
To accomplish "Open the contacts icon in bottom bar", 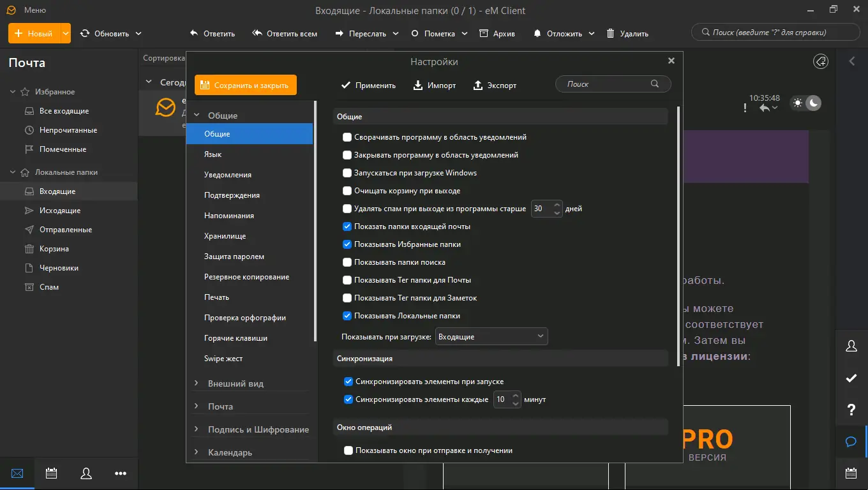I will point(86,473).
